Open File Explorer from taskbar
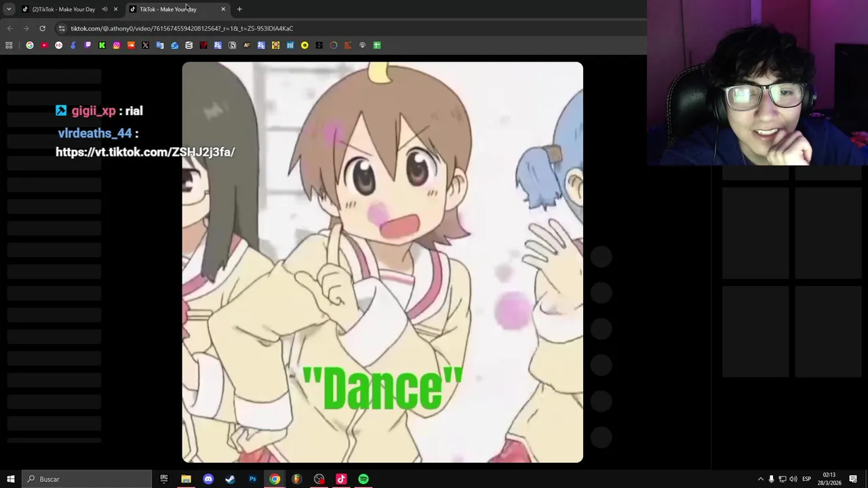The width and height of the screenshot is (868, 488). point(186,479)
